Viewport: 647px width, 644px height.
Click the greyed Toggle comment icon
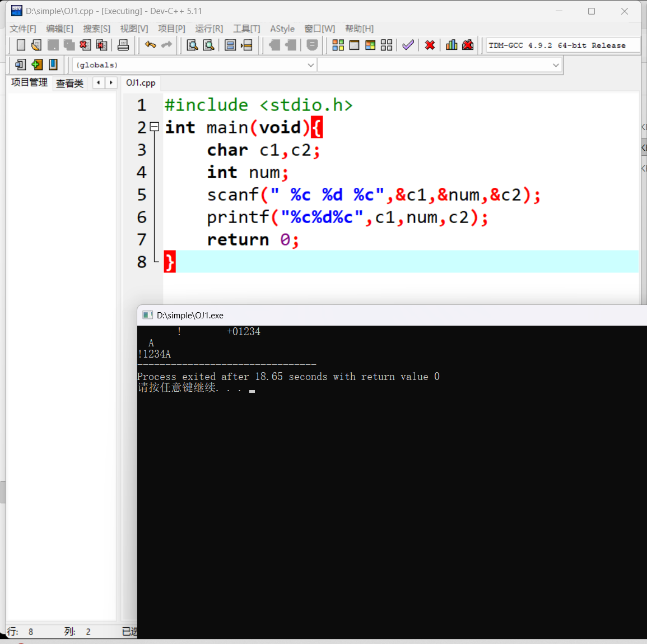[x=313, y=45]
